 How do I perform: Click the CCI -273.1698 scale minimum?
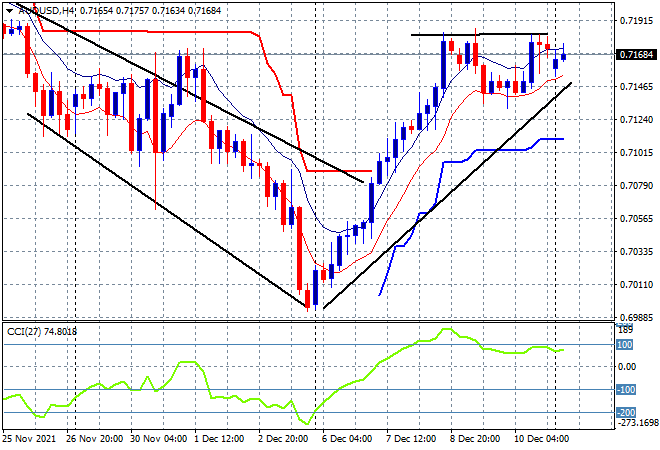[x=638, y=422]
